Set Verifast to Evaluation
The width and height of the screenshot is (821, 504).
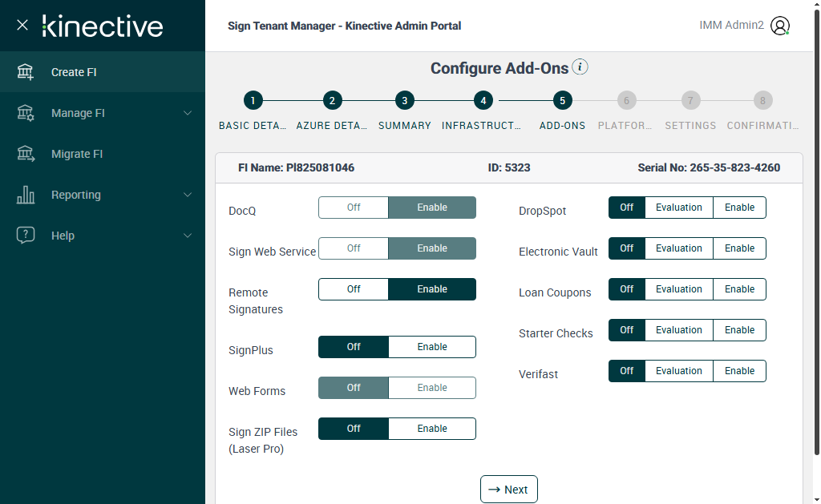coord(679,370)
